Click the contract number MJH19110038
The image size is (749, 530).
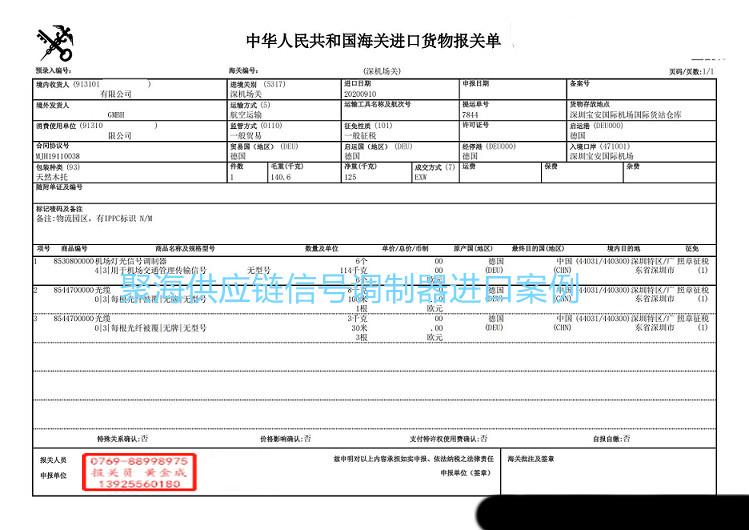(58, 156)
